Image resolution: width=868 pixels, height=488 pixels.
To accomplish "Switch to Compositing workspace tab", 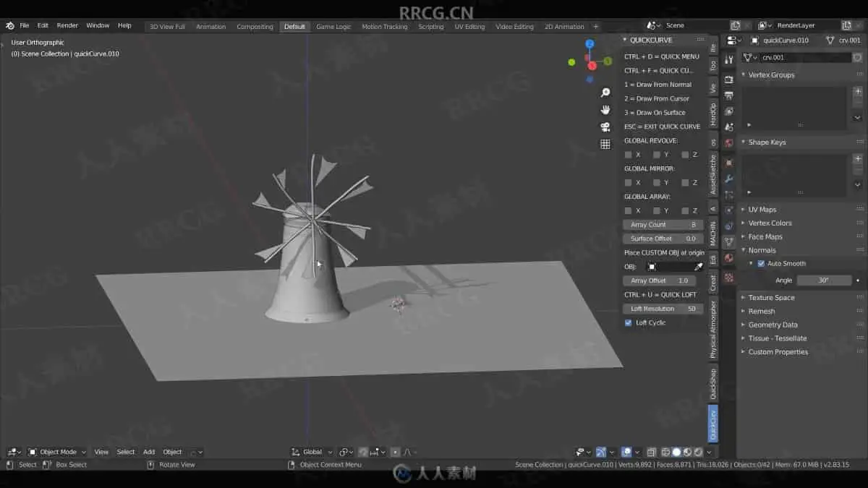I will coord(255,27).
